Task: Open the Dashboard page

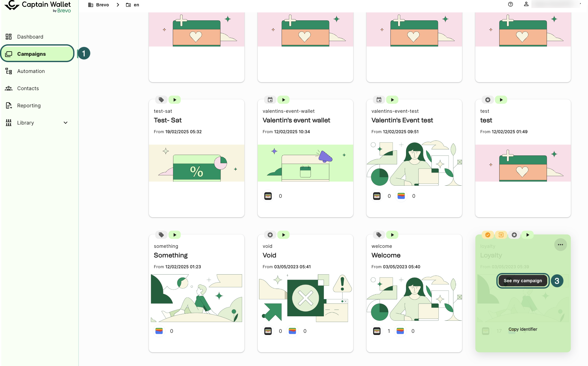Action: (30, 37)
